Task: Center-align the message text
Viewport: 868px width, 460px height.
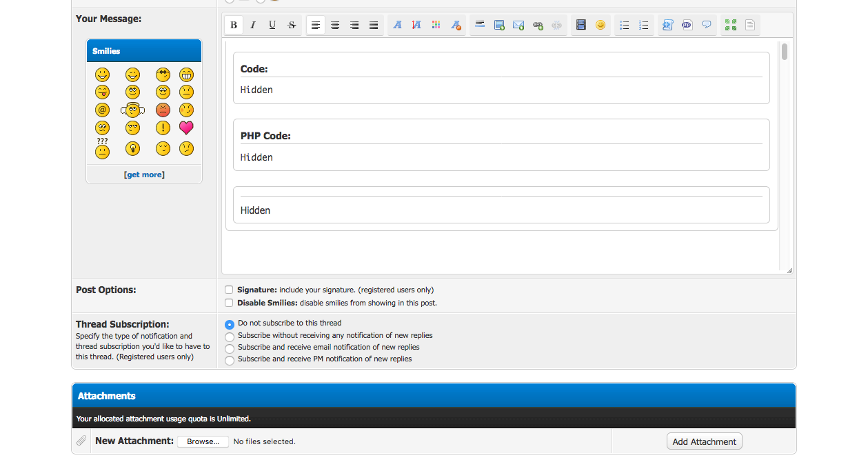Action: (335, 26)
